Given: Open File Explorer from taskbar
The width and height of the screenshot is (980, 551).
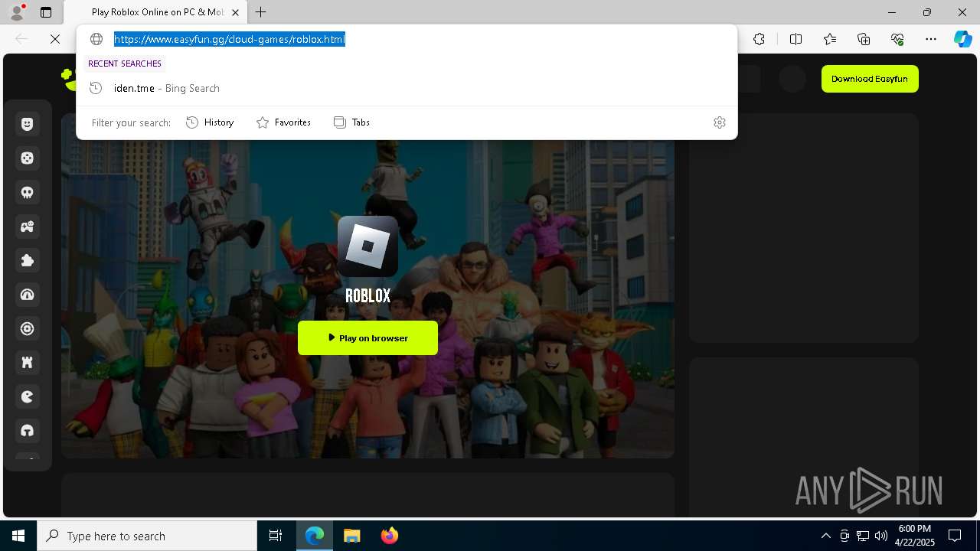Looking at the screenshot, I should point(352,536).
